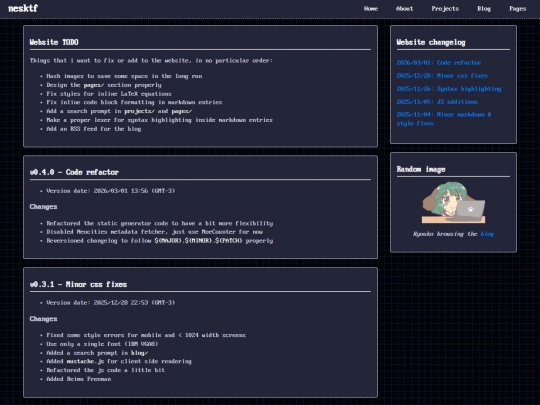The height and width of the screenshot is (405, 540).
Task: Click 'Disabled Neocities metadata fetcher' line
Action: [155, 232]
